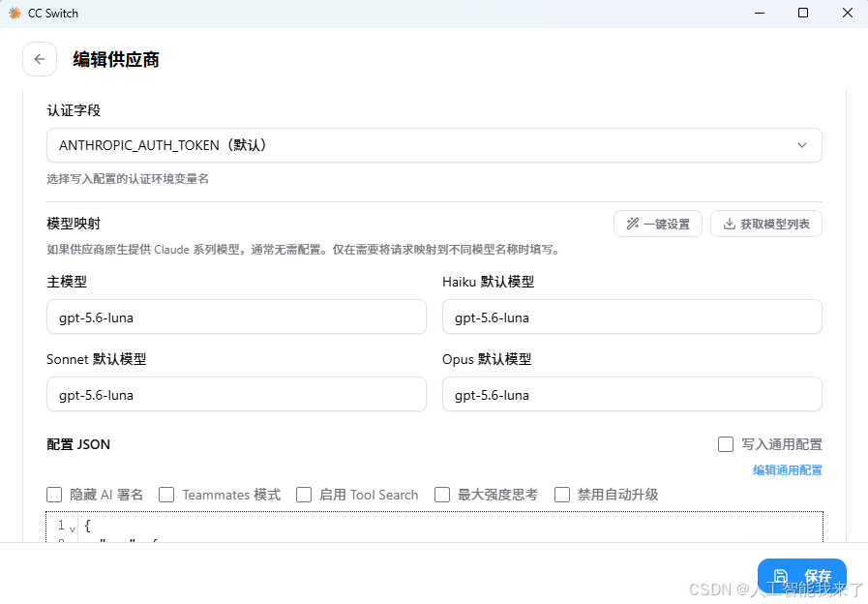Click the 编辑供应商 page title
The height and width of the screenshot is (604, 868).
[x=116, y=59]
